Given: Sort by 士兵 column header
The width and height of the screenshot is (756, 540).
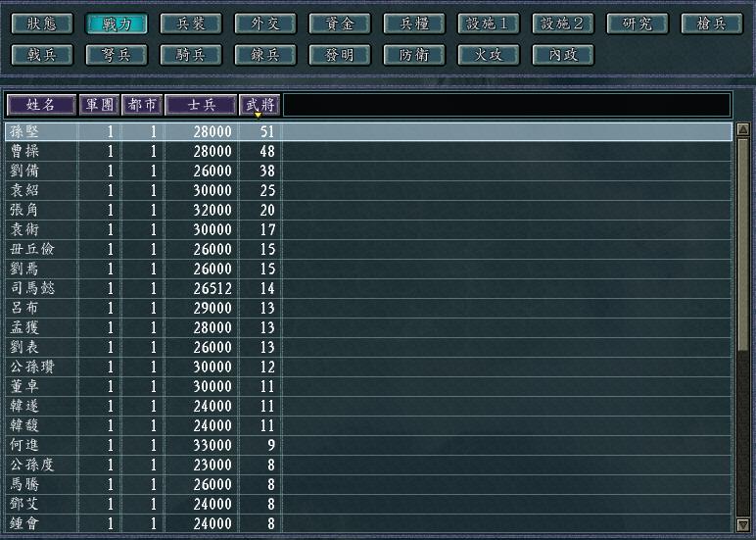Looking at the screenshot, I should [201, 105].
